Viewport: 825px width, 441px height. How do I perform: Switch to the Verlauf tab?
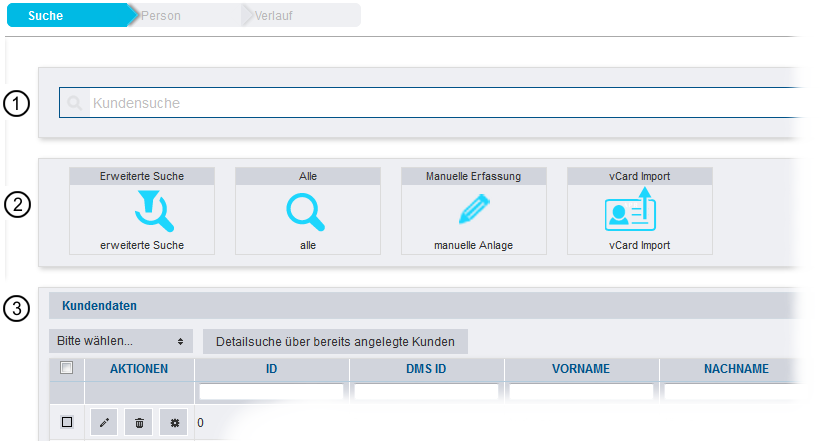point(273,16)
